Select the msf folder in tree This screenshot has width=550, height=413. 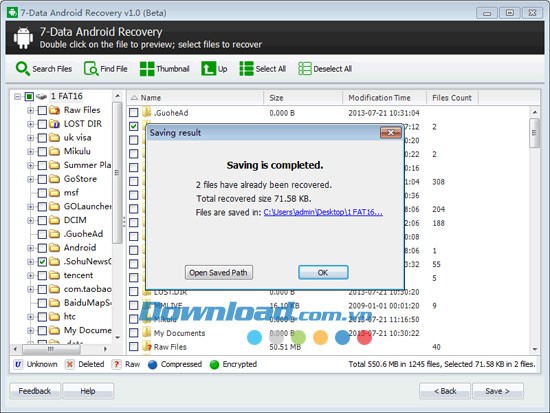point(71,193)
